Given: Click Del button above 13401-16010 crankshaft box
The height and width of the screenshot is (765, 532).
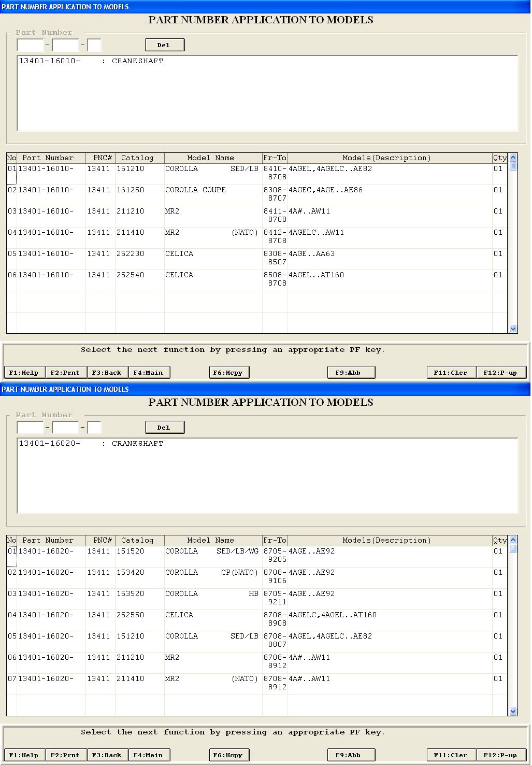Looking at the screenshot, I should click(x=164, y=45).
